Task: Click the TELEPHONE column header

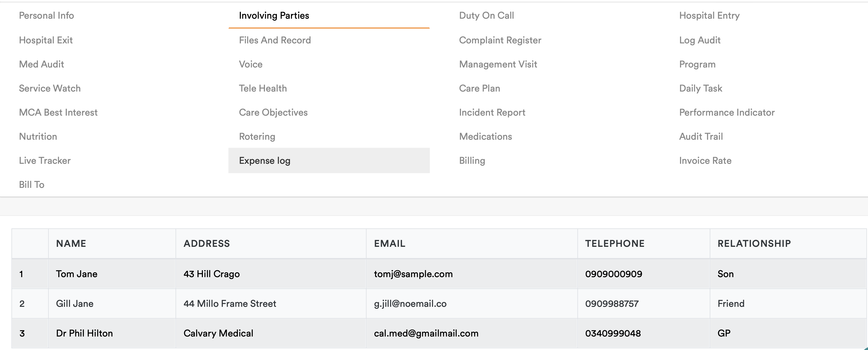Action: 614,244
